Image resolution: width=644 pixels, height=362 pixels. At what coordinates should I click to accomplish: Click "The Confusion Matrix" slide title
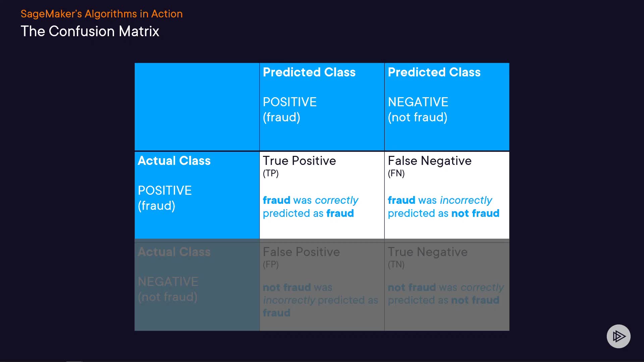[90, 31]
